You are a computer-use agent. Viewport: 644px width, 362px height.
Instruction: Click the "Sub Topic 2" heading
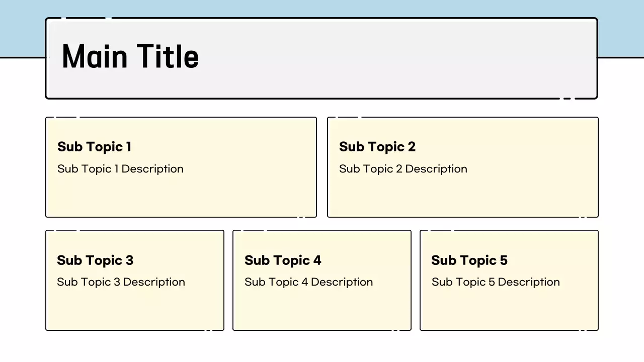377,147
